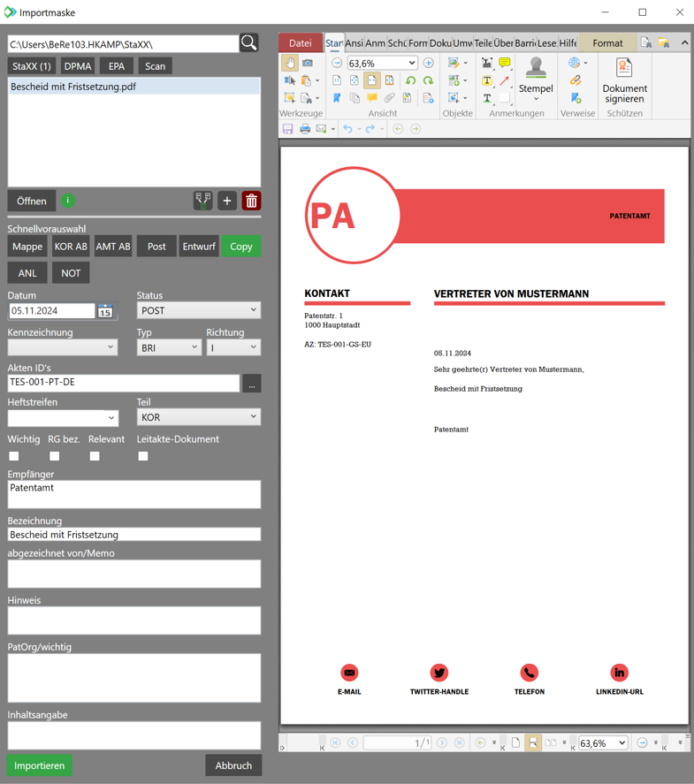Click the merge documents icon
This screenshot has width=694, height=784.
point(202,202)
